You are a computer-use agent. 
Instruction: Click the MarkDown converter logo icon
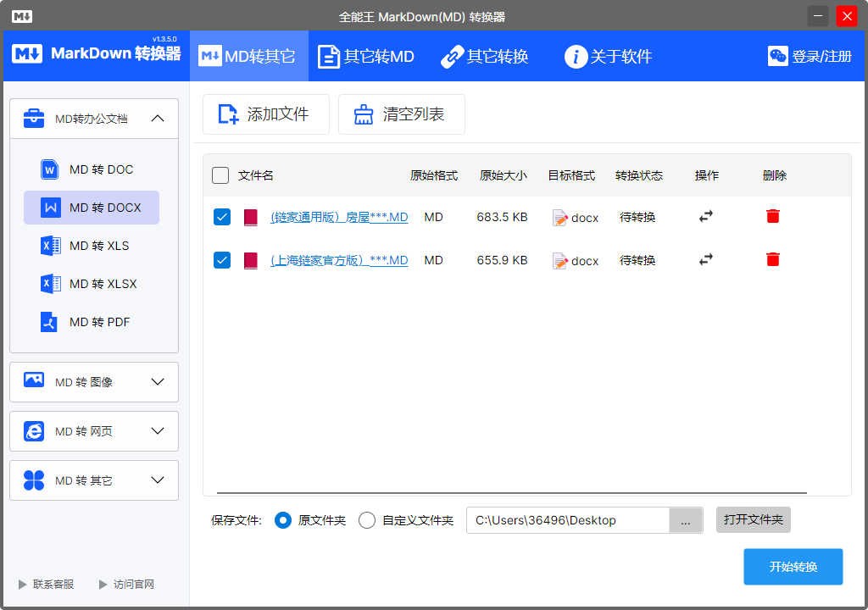click(27, 53)
